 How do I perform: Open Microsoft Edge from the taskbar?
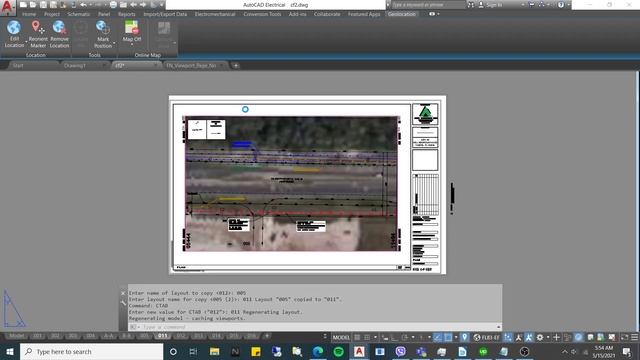pos(318,351)
